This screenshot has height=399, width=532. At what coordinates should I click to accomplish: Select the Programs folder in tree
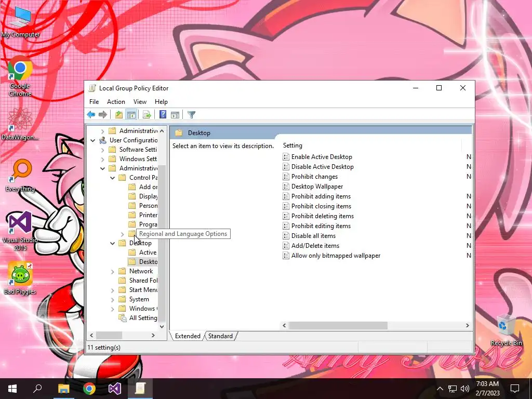pyautogui.click(x=143, y=224)
